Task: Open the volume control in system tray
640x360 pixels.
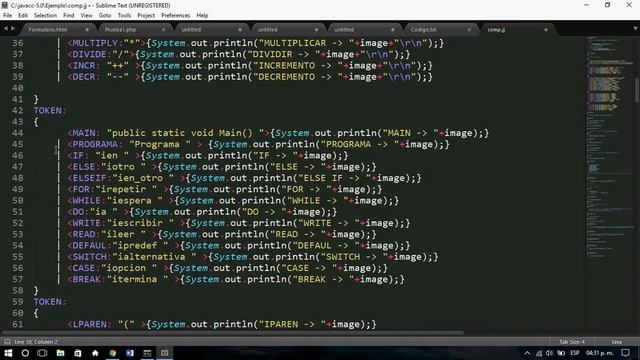Action: coord(549,353)
